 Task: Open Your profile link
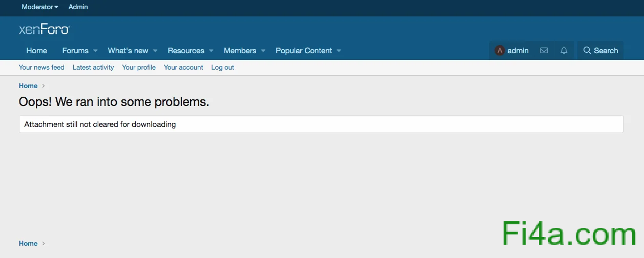pos(139,68)
